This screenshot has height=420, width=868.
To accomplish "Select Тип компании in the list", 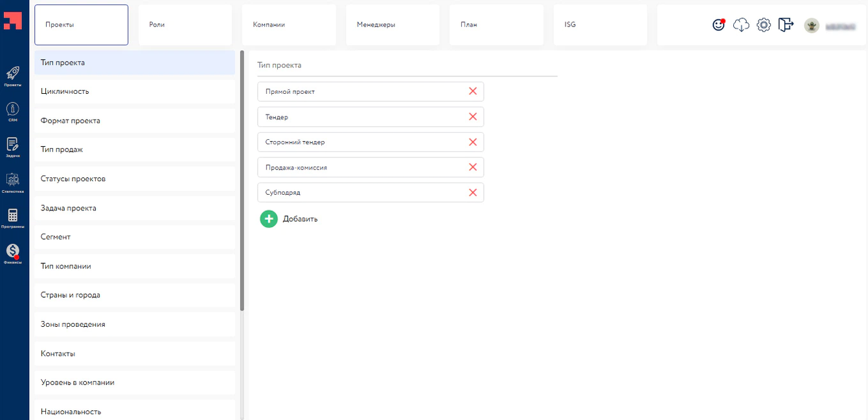I will (135, 266).
